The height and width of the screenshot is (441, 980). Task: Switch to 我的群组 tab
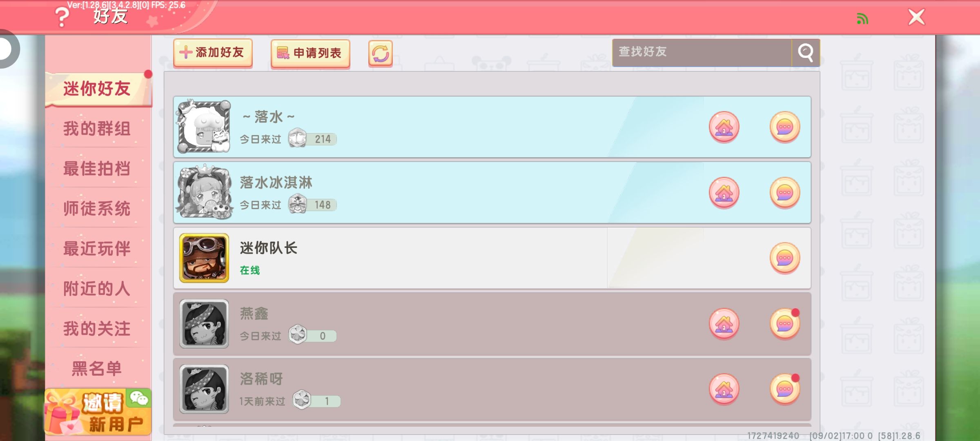[x=97, y=129]
